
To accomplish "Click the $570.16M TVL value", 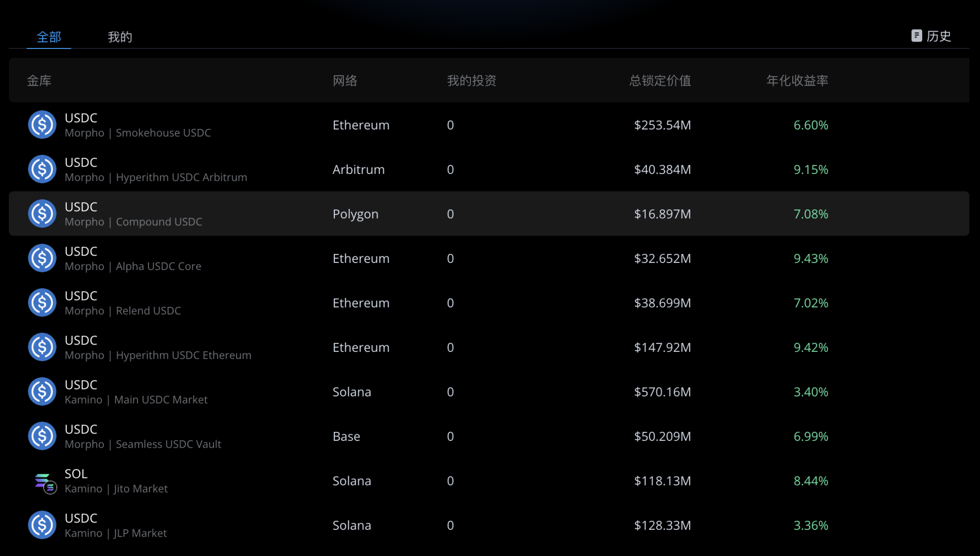I will point(662,392).
